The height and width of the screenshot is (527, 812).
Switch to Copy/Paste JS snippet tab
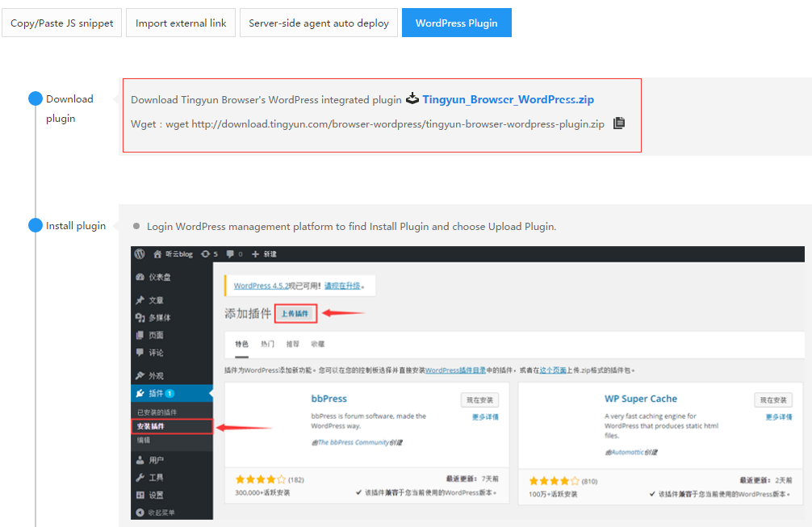coord(62,23)
